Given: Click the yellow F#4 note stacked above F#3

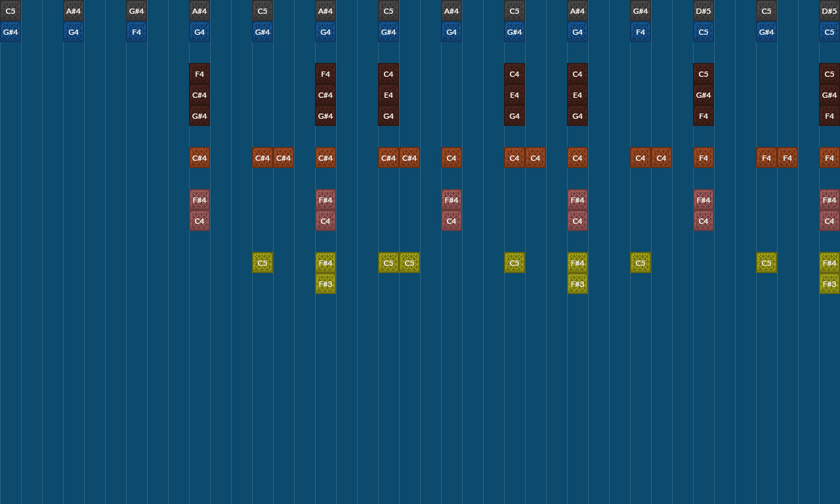Looking at the screenshot, I should [325, 262].
